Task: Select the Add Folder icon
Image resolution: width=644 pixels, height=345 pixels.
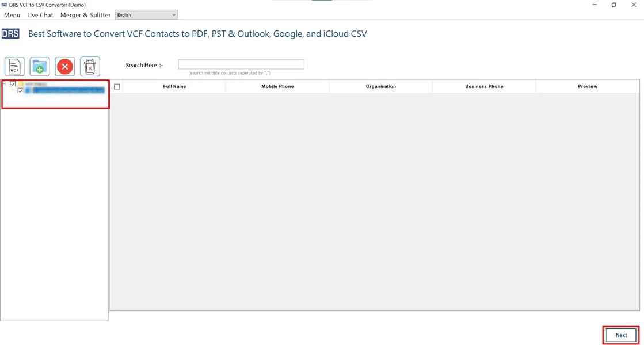Action: [x=39, y=66]
